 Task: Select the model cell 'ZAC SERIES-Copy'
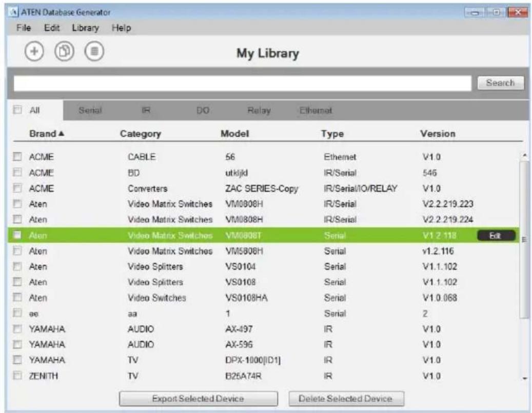click(262, 189)
